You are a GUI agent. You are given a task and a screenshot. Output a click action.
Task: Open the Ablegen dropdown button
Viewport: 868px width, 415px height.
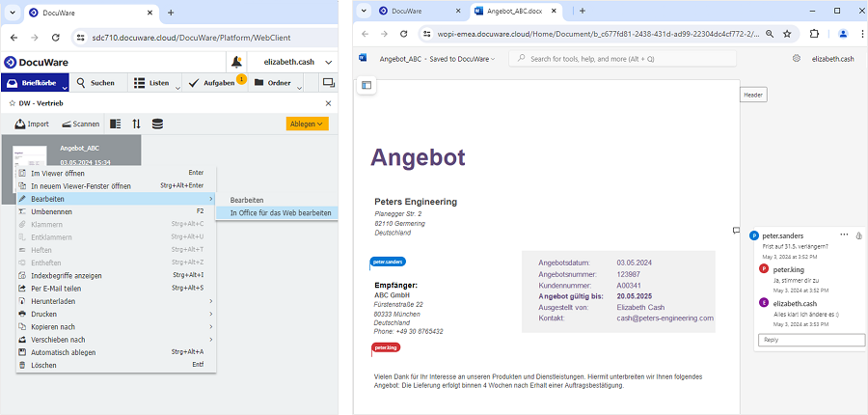pyautogui.click(x=308, y=124)
